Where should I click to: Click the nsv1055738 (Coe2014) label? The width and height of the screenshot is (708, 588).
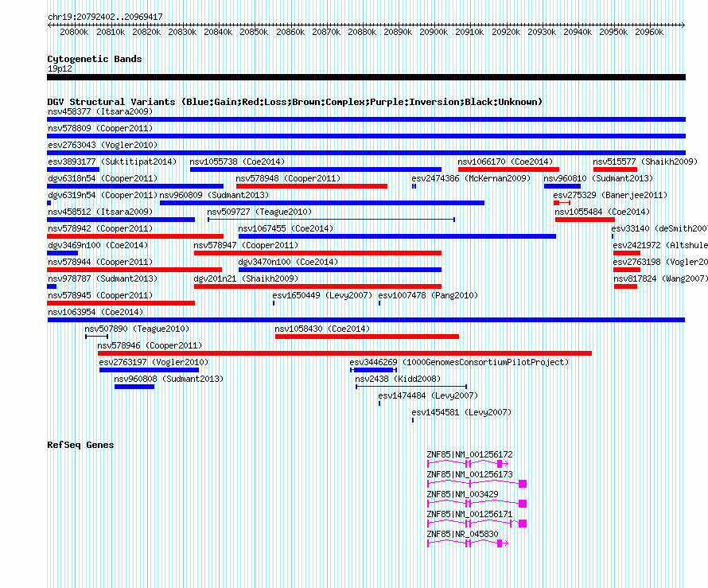(x=237, y=162)
